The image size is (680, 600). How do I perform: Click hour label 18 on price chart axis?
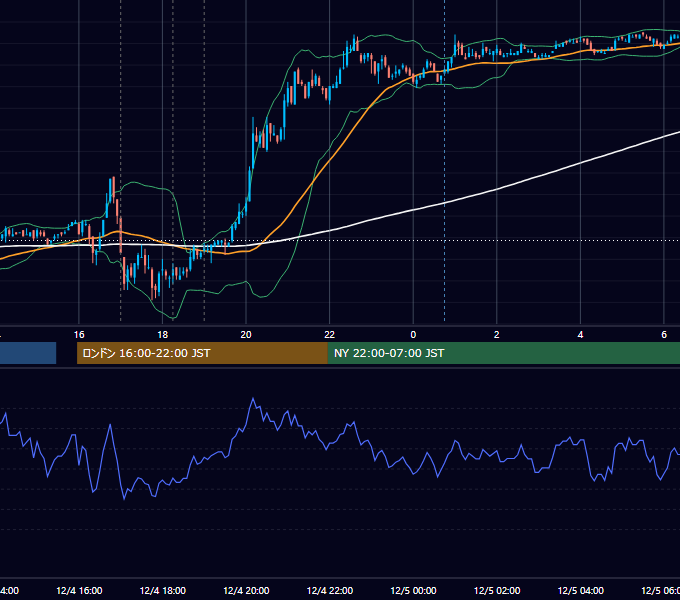(163, 335)
